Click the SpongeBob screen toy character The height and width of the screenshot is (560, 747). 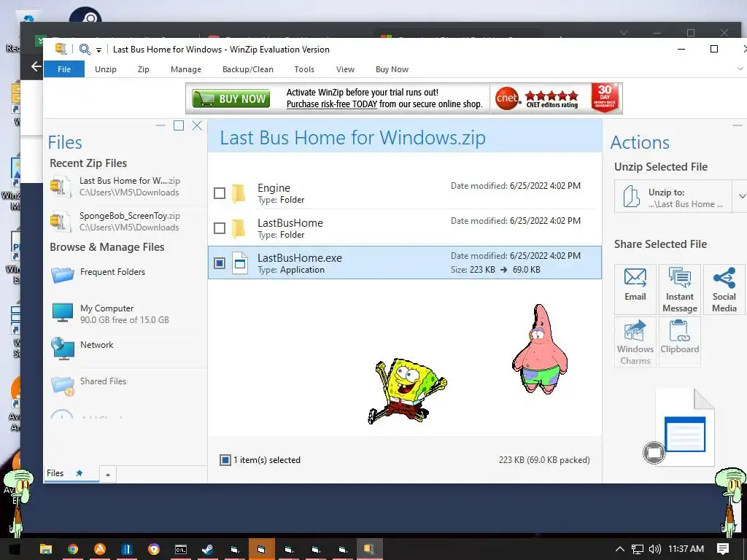407,391
